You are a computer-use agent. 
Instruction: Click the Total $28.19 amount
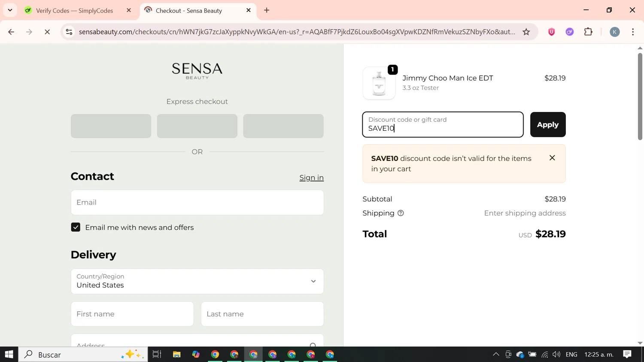(x=550, y=234)
